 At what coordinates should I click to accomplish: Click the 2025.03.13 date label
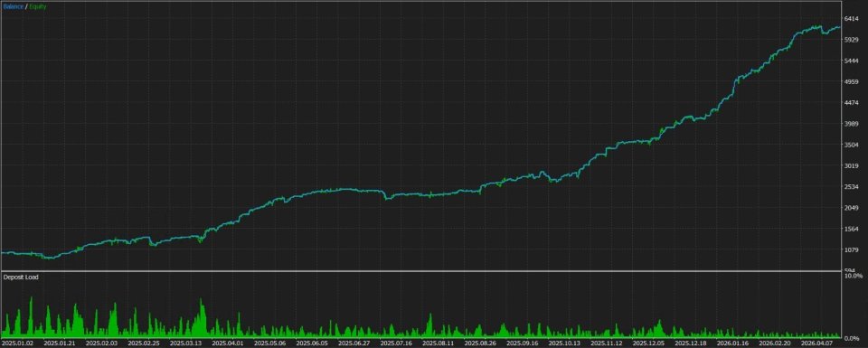coord(186,343)
